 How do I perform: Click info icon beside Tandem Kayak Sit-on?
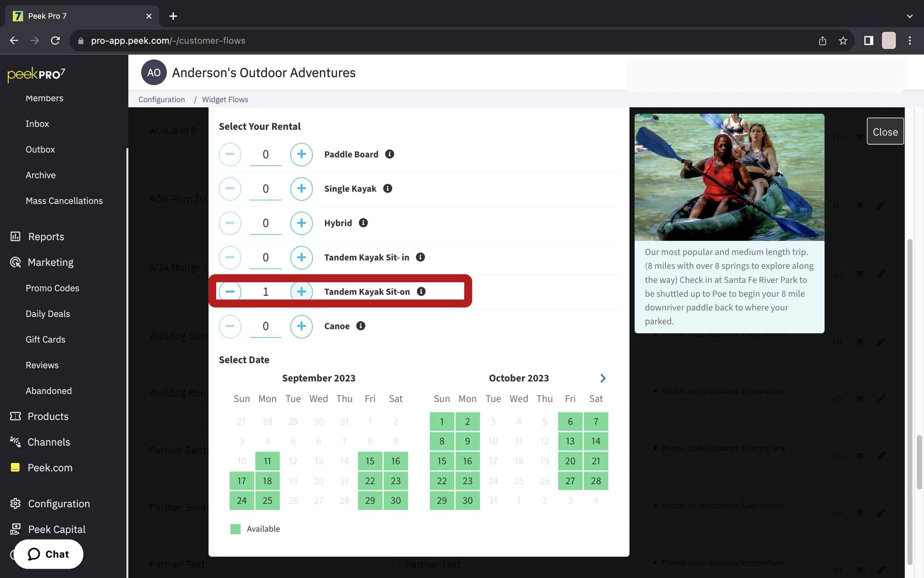[421, 292]
